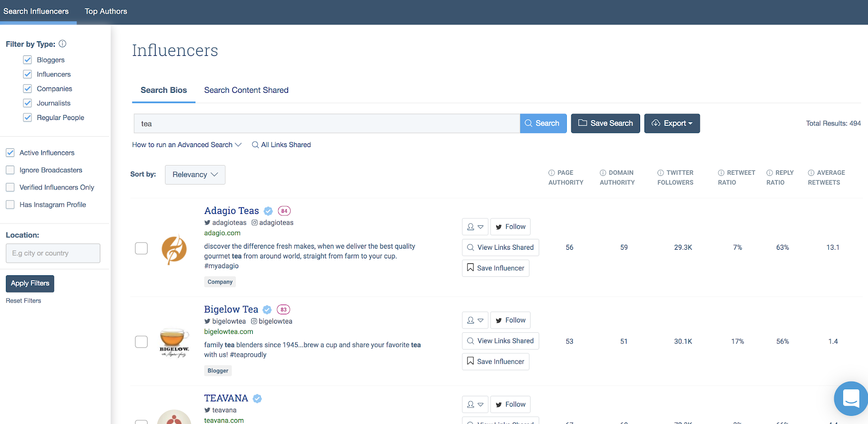Toggle the Bloggers filter checkbox

(28, 60)
